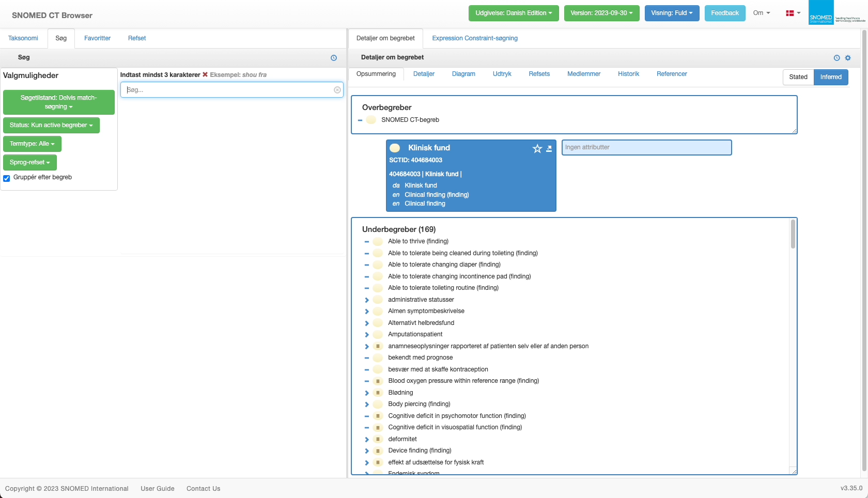This screenshot has width=868, height=498.
Task: Switch to Inferred view
Action: coord(831,77)
